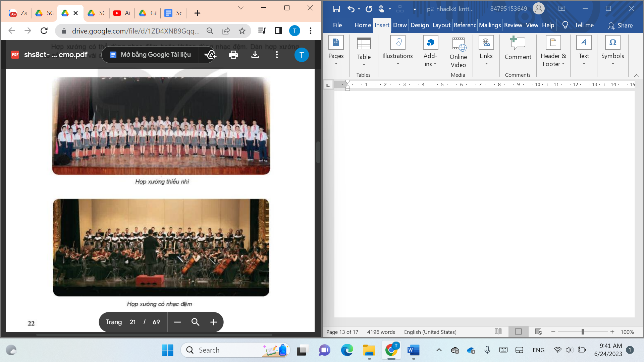Image resolution: width=644 pixels, height=362 pixels.
Task: Reset PDF zoom with magnifier icon
Action: coord(195,322)
